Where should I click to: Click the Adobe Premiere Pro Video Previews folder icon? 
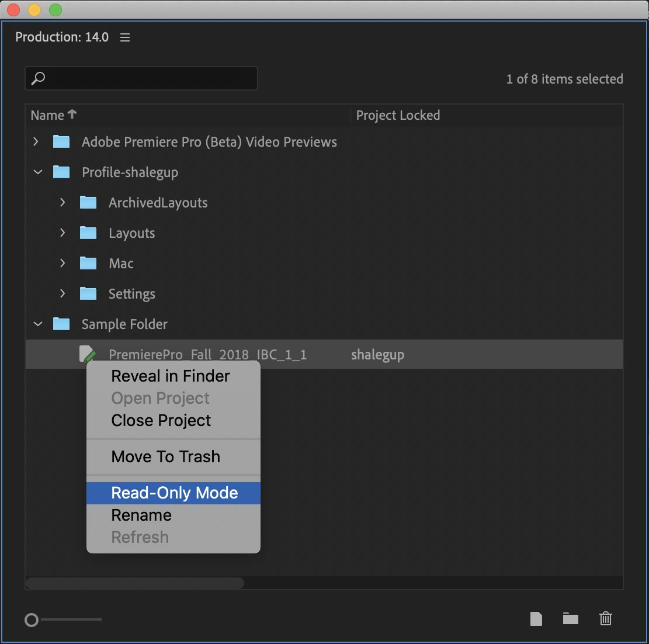click(61, 141)
